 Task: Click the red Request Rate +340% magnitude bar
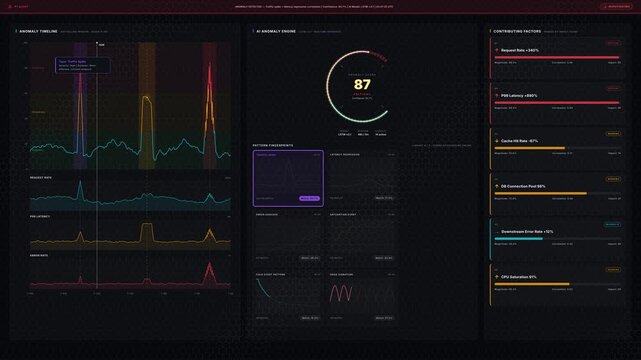click(x=556, y=57)
